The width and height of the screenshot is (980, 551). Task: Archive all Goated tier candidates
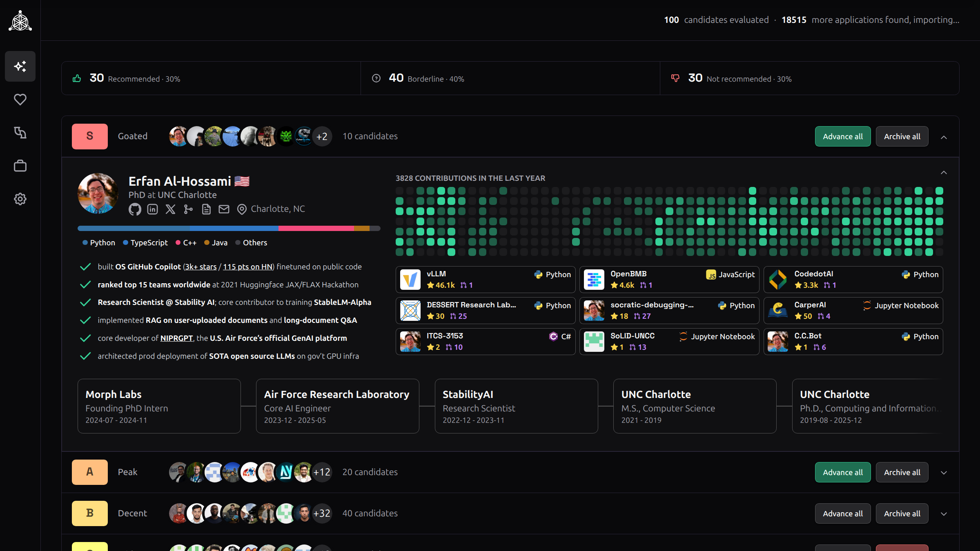pos(902,136)
